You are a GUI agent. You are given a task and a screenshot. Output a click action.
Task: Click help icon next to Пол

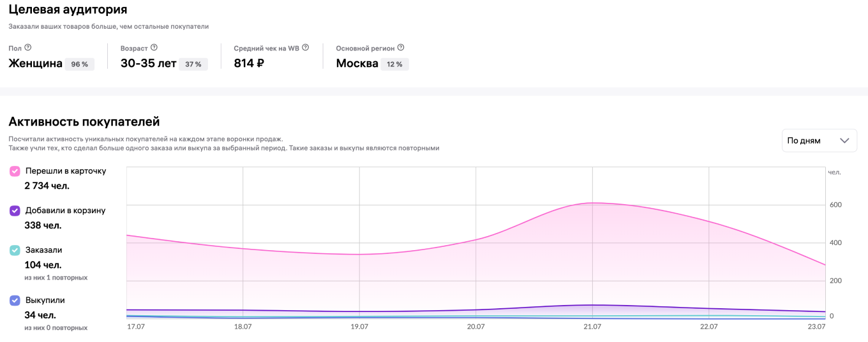(x=28, y=48)
